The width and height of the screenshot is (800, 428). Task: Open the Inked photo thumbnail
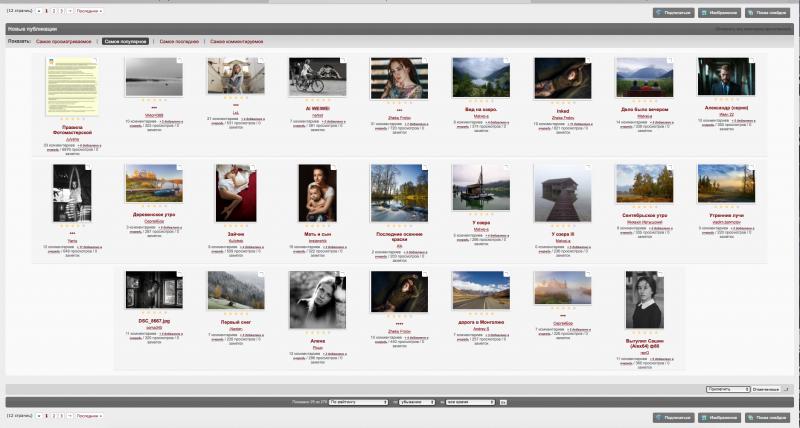(563, 78)
